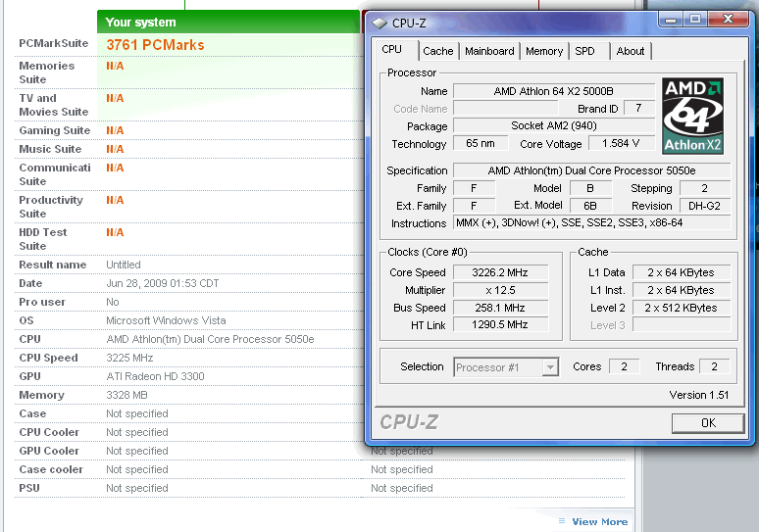759x532 pixels.
Task: Click the Revision value DH-G2
Action: 705,206
